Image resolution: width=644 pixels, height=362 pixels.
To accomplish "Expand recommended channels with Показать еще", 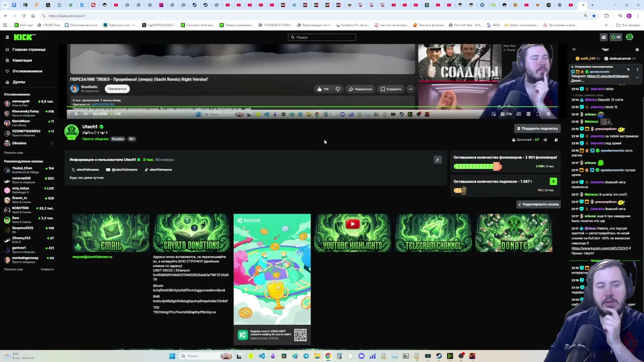I will click(14, 269).
